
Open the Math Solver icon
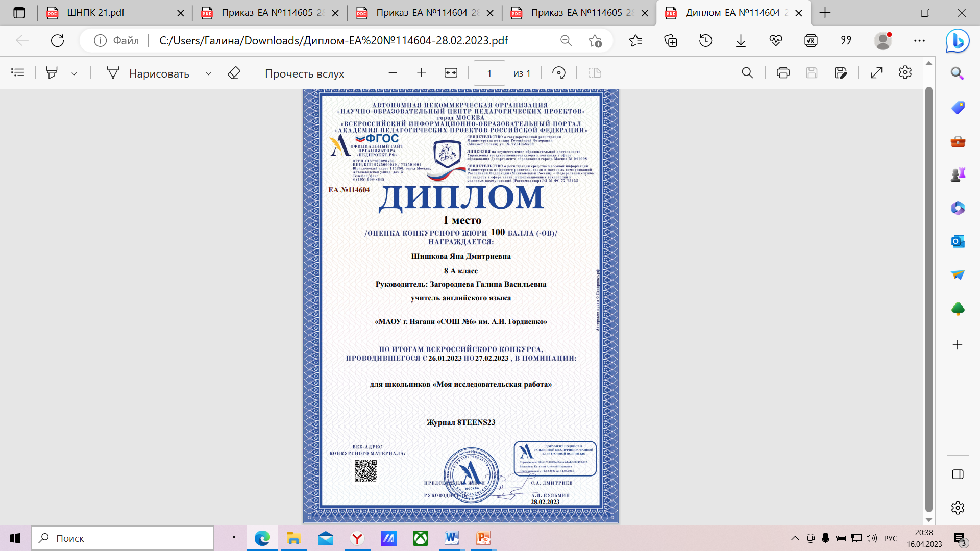tap(811, 40)
